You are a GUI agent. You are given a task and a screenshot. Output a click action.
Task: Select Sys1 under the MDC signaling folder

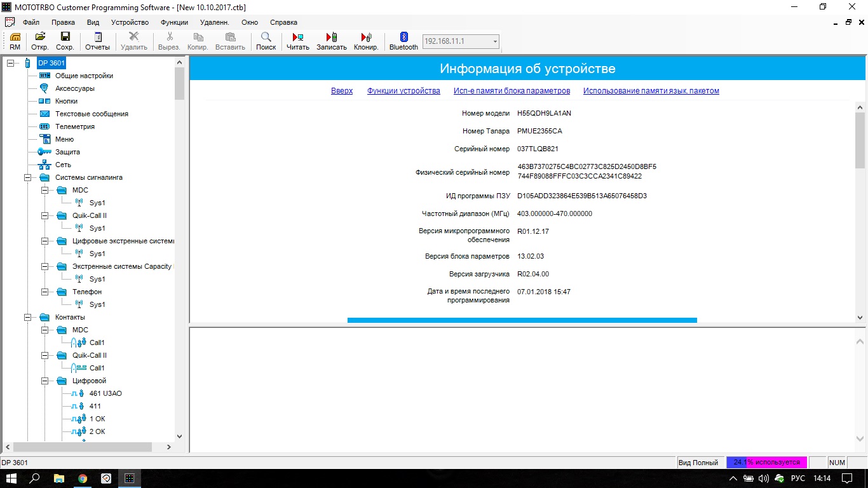[x=97, y=203]
